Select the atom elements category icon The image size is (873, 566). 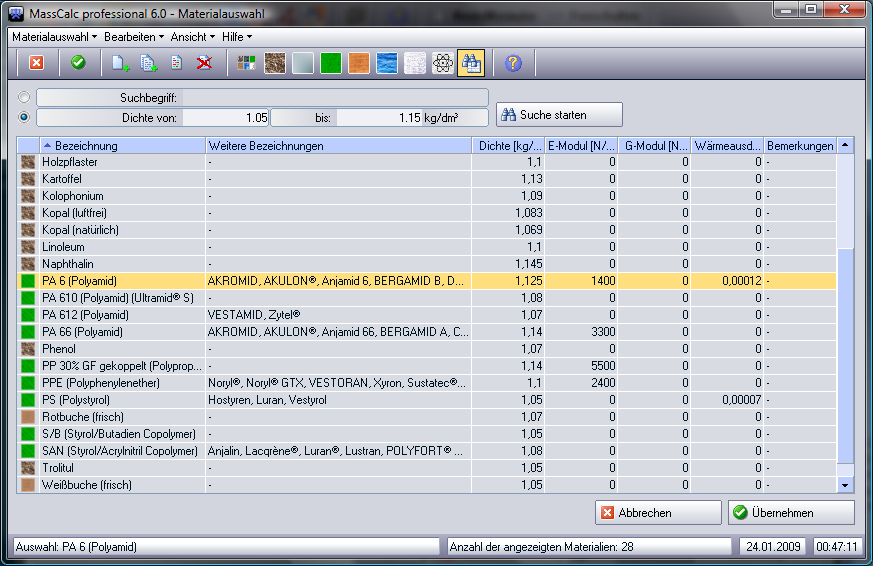pos(443,63)
